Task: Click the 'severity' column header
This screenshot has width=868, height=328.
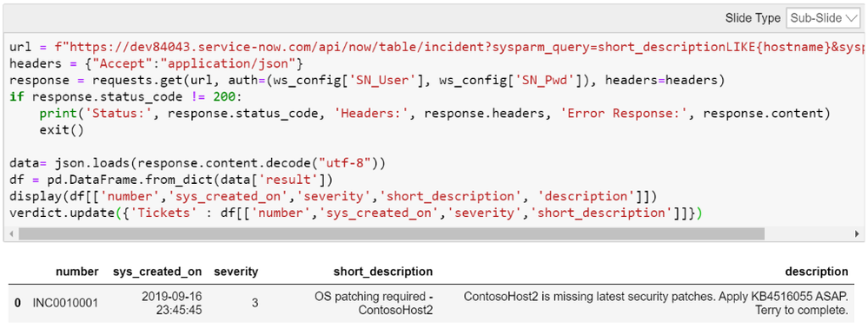Action: point(235,272)
